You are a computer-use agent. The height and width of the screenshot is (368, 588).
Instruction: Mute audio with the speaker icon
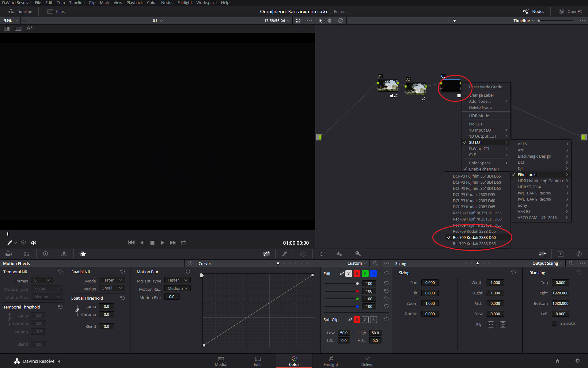click(x=33, y=243)
